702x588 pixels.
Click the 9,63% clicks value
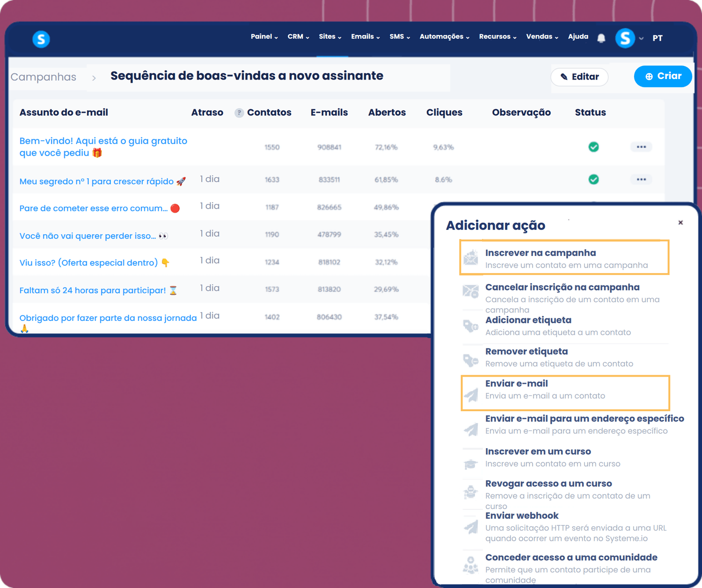pyautogui.click(x=444, y=147)
